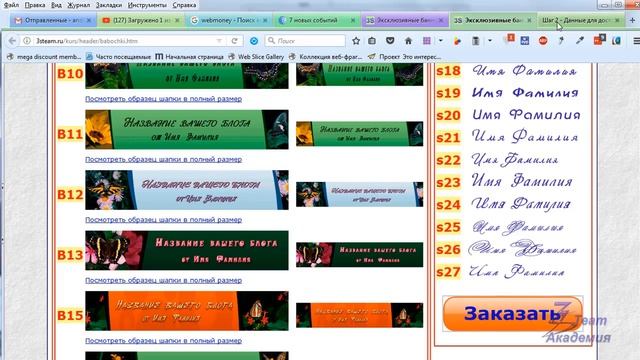Open the Файл menu

point(11,5)
